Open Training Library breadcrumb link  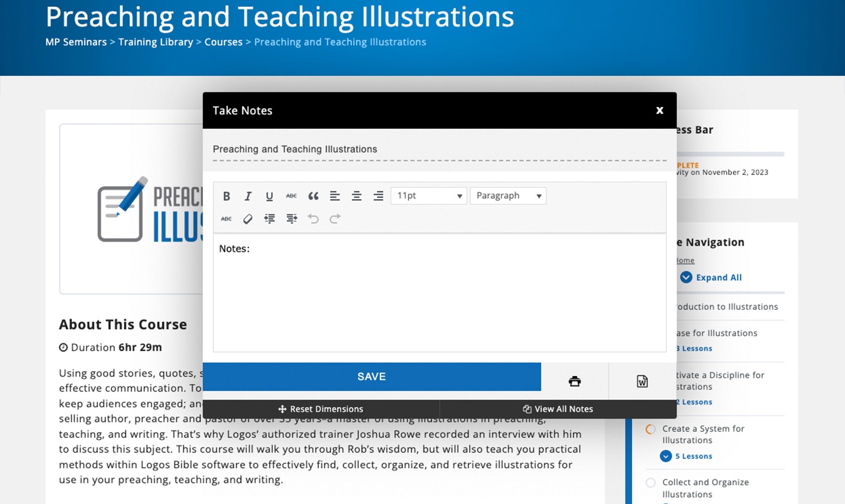point(156,42)
